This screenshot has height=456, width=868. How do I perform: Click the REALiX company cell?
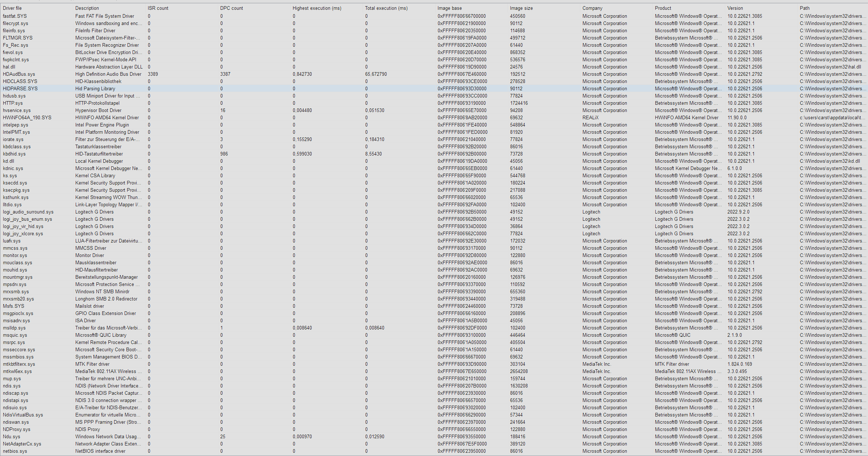[x=591, y=117]
